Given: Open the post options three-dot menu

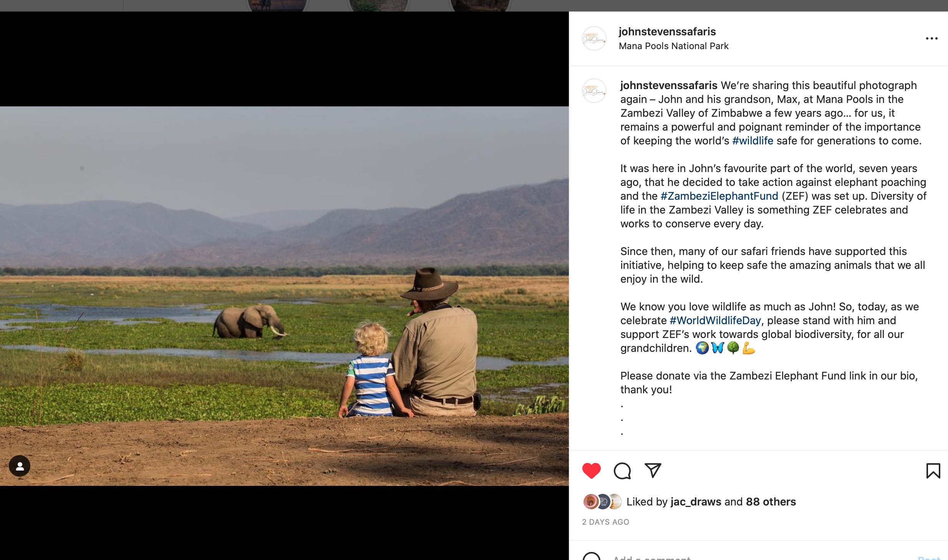Looking at the screenshot, I should pyautogui.click(x=931, y=38).
